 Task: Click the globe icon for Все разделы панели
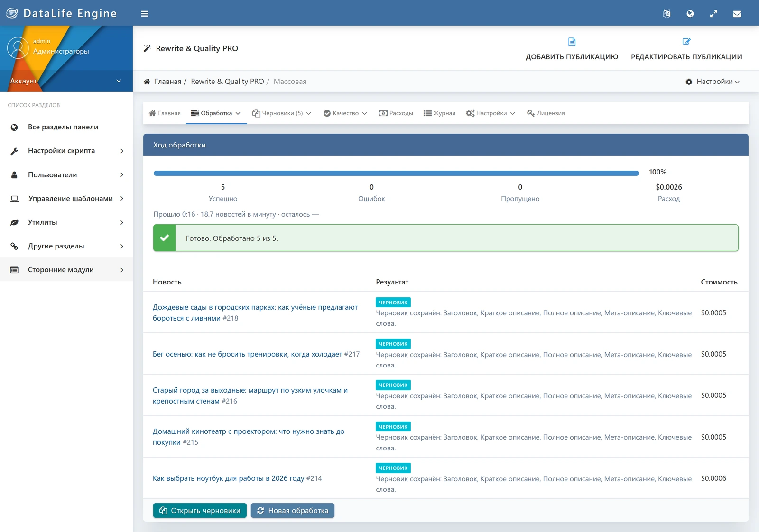14,127
